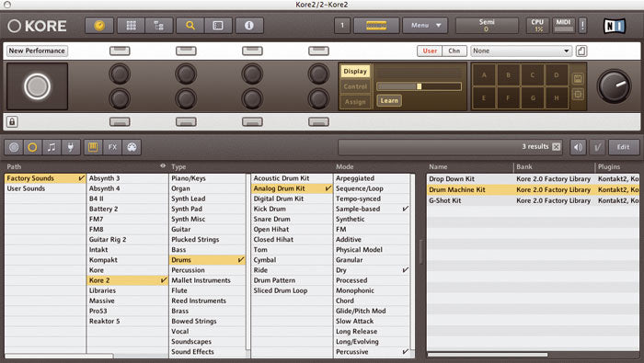Select Acoustic Drum Kit subtype

[292, 178]
